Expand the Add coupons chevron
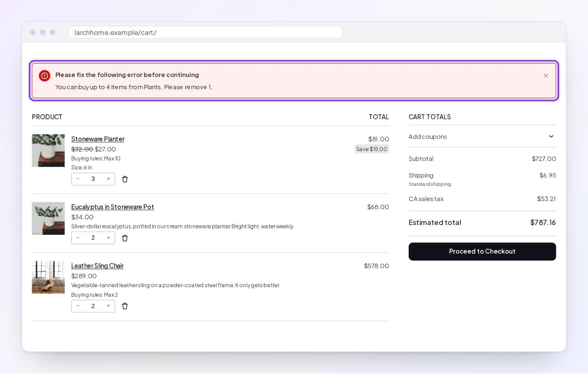 [x=551, y=136]
